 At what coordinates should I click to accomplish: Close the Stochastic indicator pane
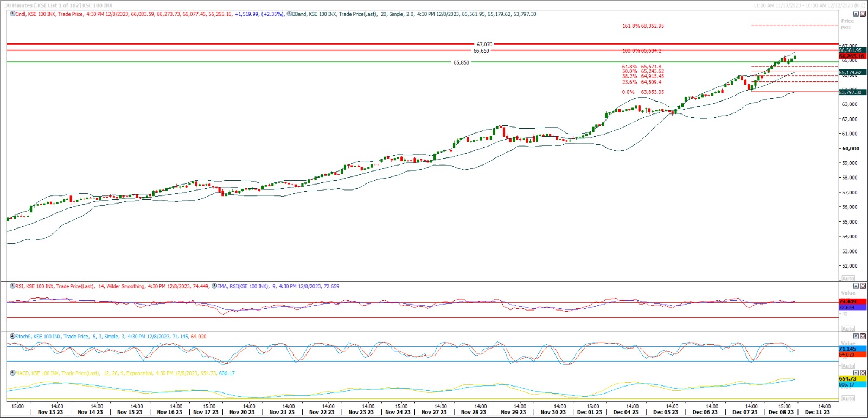(x=863, y=337)
